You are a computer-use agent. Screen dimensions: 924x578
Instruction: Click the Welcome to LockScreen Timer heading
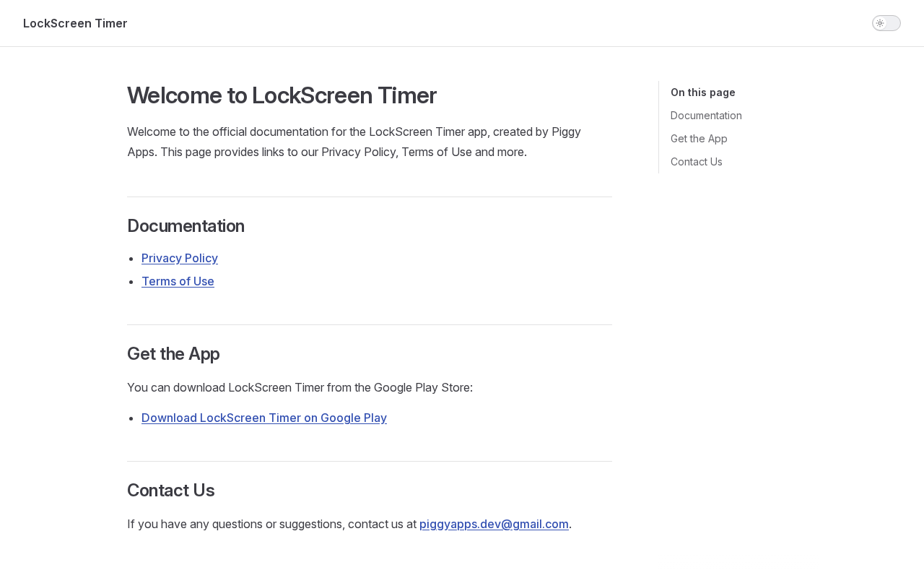pyautogui.click(x=282, y=95)
